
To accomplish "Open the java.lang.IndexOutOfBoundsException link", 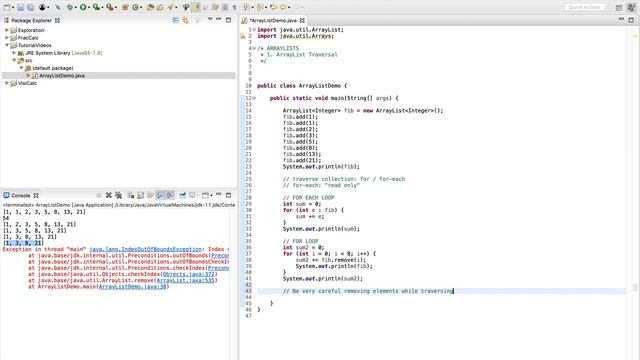I will 146,249.
